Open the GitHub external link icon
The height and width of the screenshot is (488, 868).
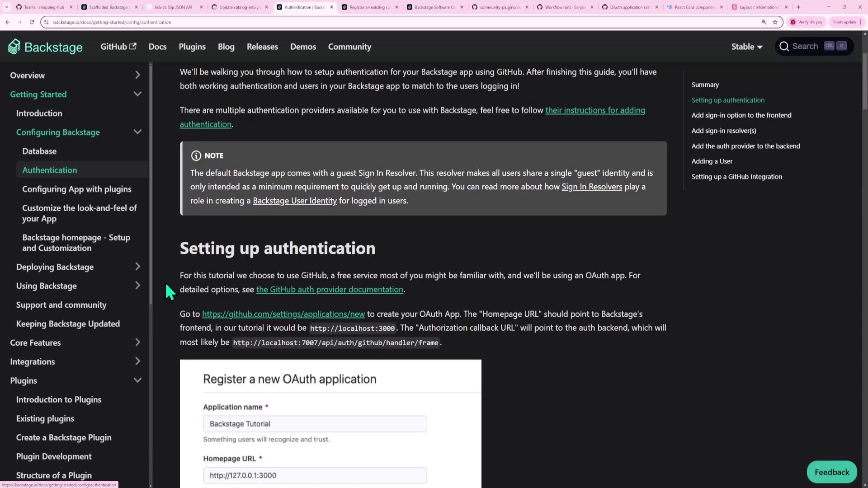(x=133, y=46)
